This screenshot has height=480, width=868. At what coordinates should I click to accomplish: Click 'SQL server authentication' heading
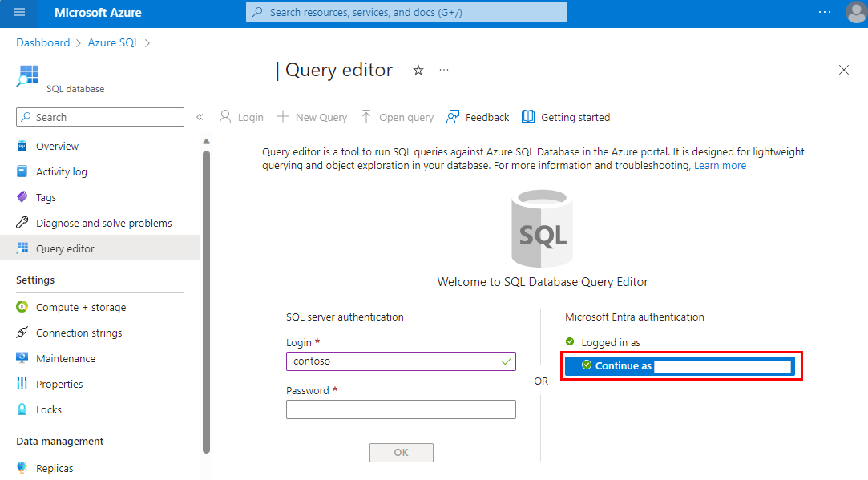coord(345,317)
